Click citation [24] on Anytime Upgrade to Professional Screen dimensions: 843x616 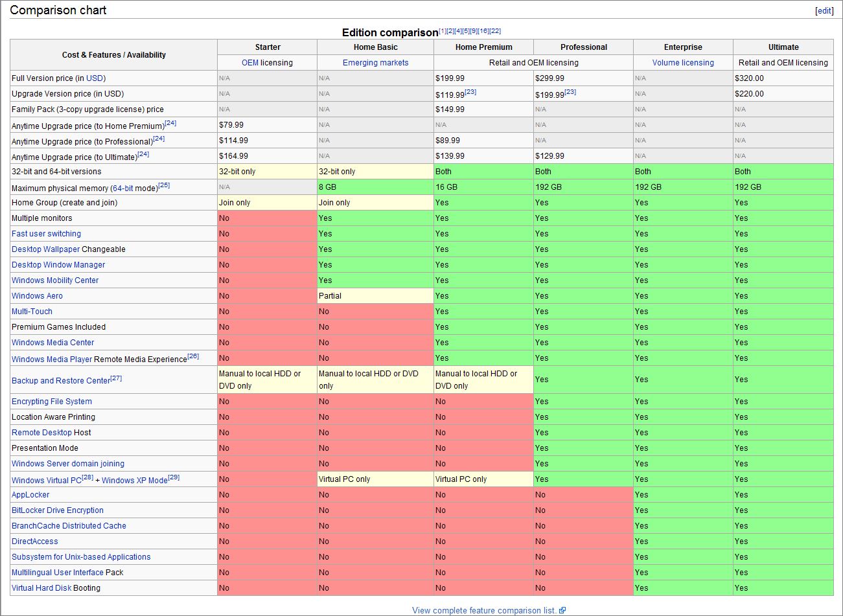[x=159, y=139]
